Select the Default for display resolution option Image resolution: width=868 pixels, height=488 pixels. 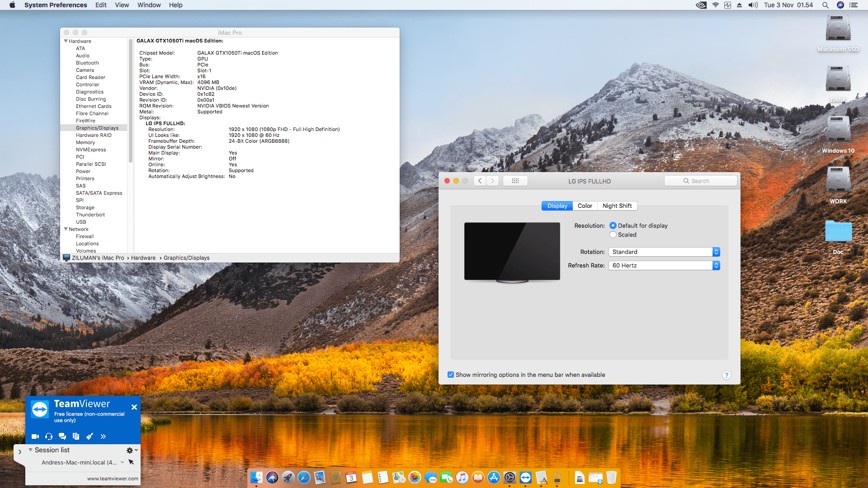pos(613,225)
